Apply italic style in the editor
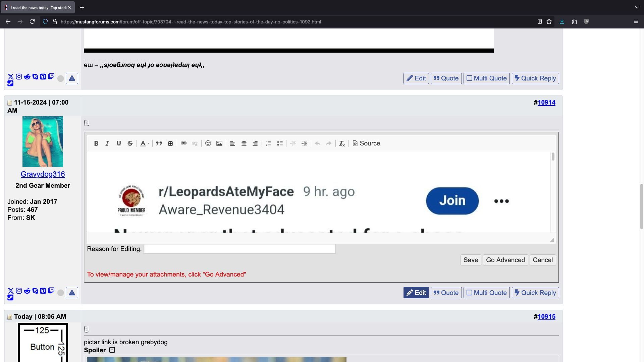The height and width of the screenshot is (362, 644). (x=107, y=143)
